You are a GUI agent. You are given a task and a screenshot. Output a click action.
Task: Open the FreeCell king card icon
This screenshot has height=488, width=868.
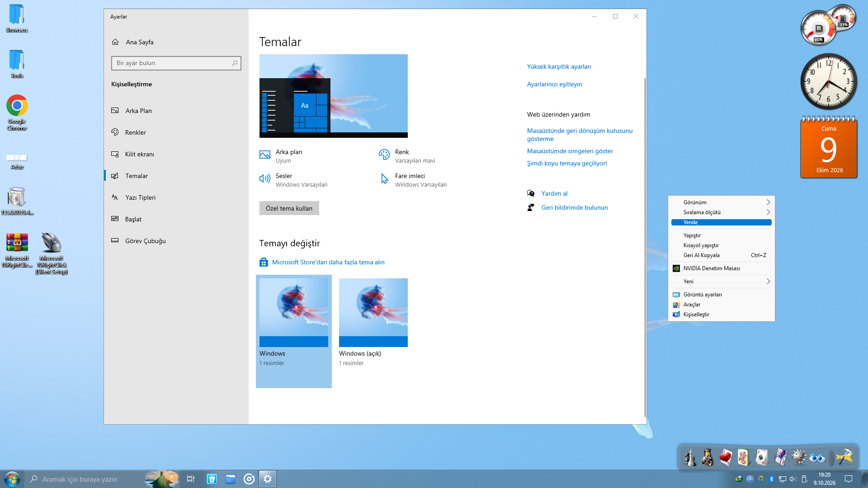coord(708,457)
